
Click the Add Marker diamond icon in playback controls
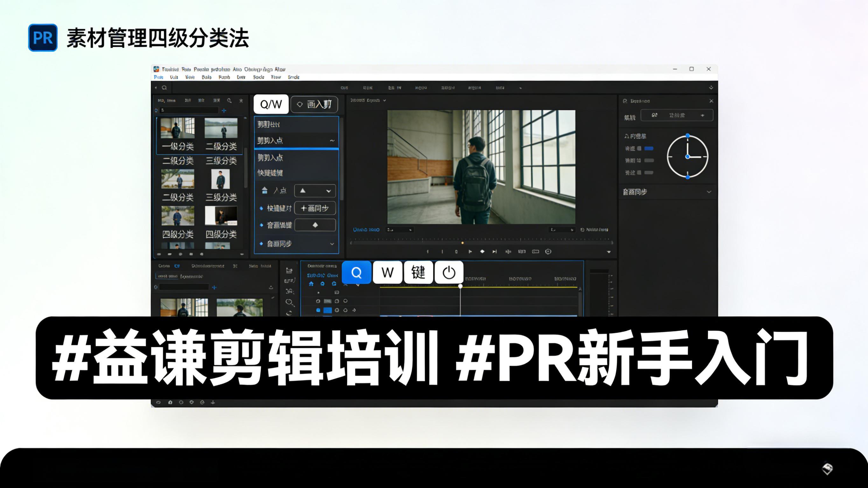(x=482, y=251)
